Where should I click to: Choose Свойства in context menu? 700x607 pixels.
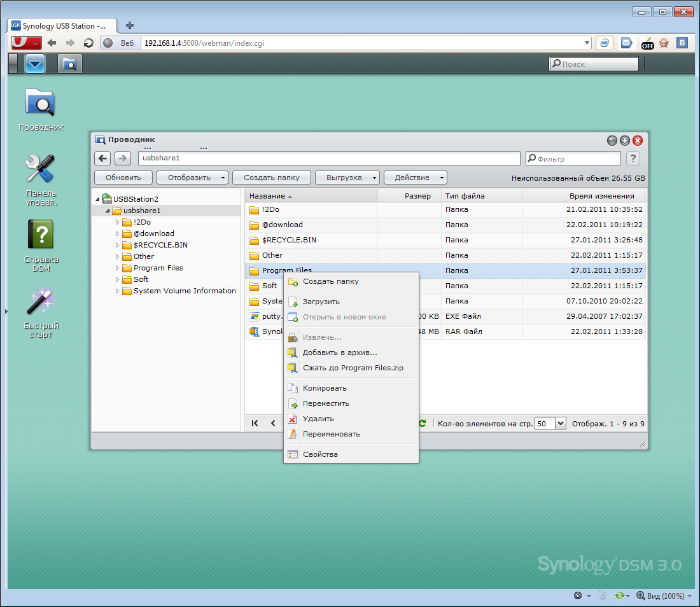tap(351, 454)
